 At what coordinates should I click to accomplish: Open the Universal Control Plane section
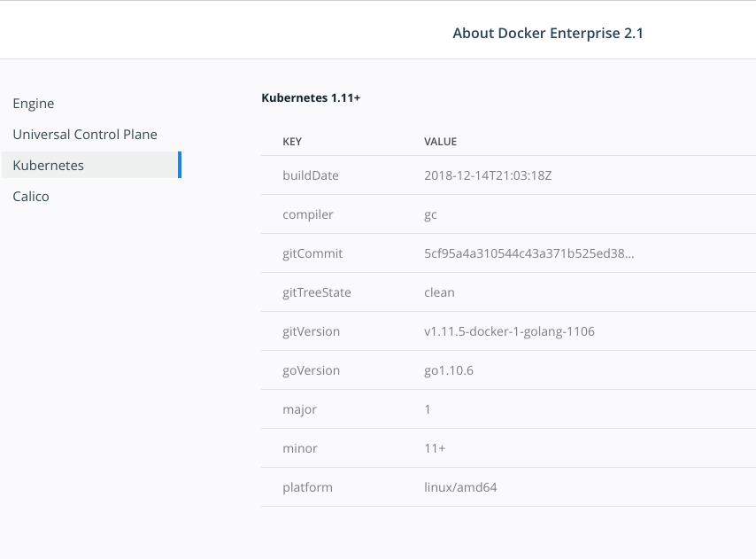(x=85, y=134)
